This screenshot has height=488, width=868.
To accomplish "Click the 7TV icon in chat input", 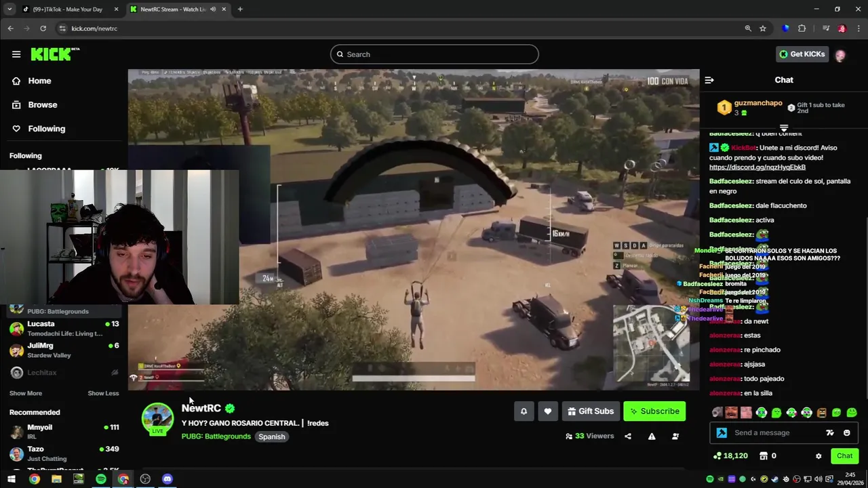I will (x=830, y=432).
